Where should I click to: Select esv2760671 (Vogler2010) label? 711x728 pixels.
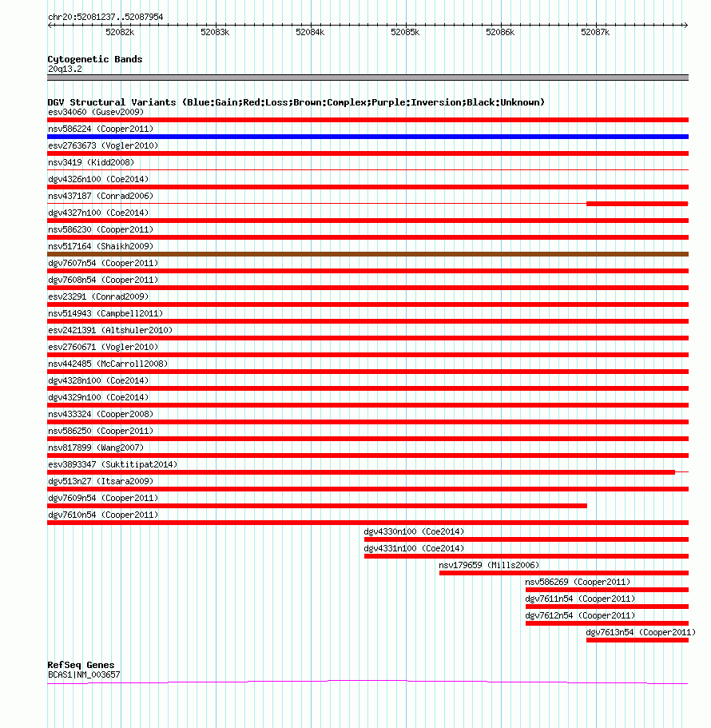(103, 346)
